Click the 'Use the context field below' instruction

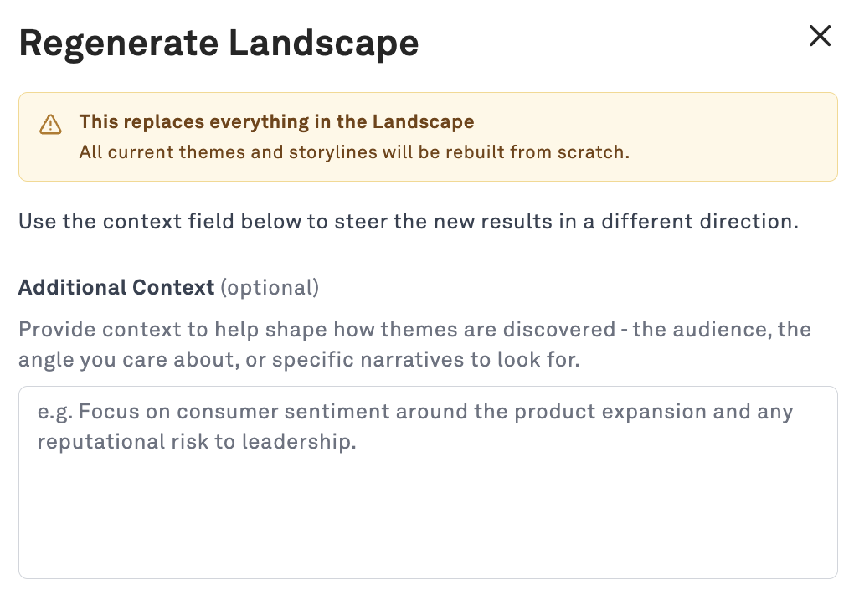coord(409,222)
